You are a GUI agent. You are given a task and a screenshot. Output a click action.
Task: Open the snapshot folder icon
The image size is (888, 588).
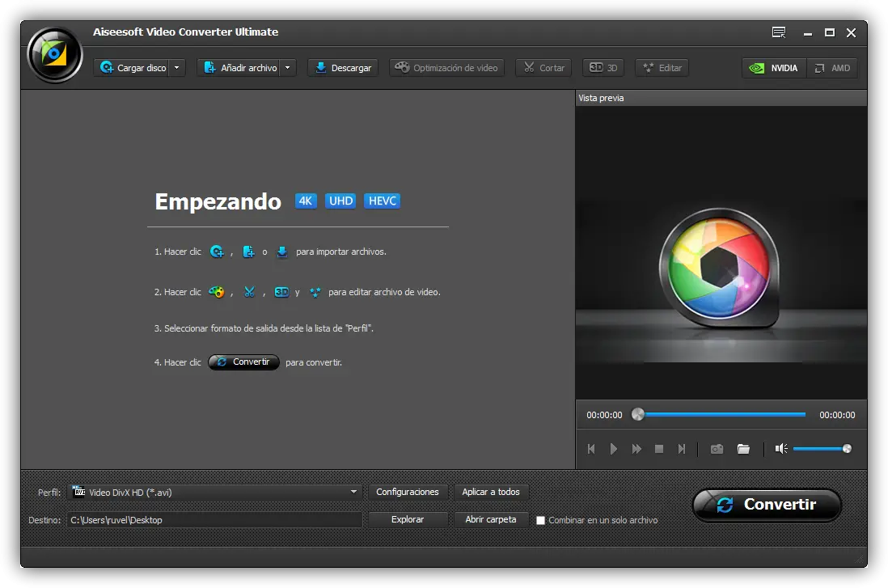(x=743, y=449)
